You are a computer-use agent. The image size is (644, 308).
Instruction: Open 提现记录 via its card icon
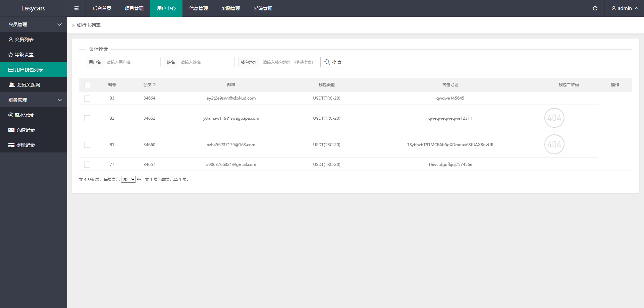point(11,145)
